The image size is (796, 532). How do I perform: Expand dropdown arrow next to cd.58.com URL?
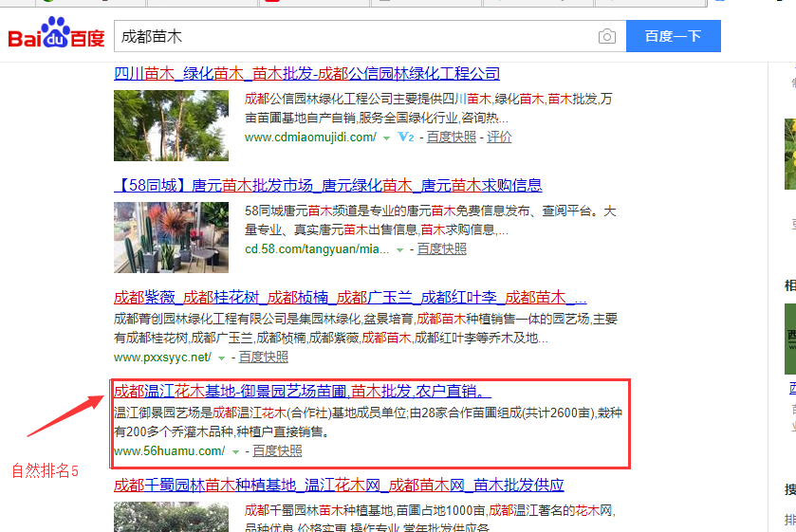tap(399, 250)
